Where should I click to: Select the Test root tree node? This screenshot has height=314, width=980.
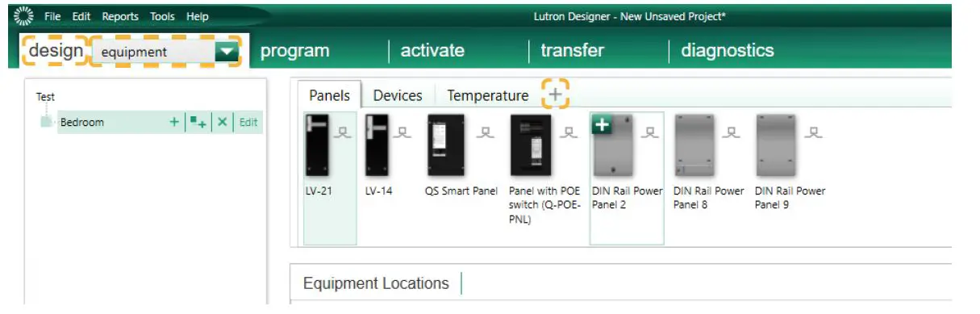click(45, 97)
